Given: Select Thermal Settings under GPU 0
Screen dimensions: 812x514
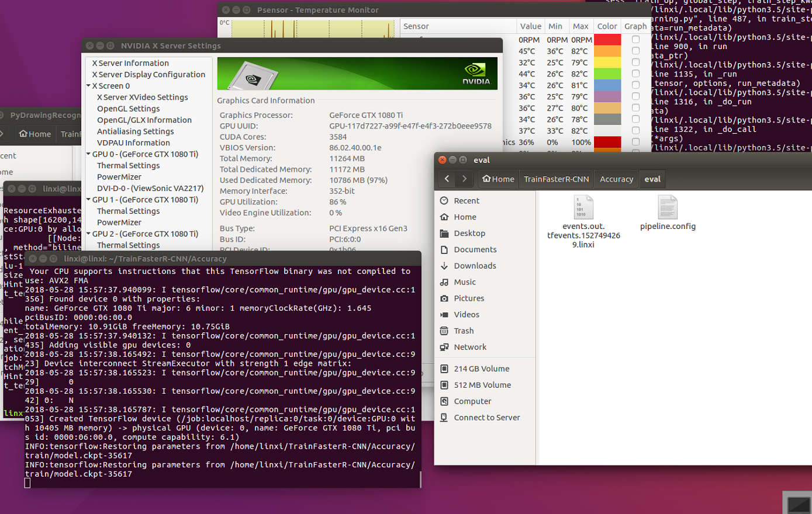Looking at the screenshot, I should click(129, 165).
